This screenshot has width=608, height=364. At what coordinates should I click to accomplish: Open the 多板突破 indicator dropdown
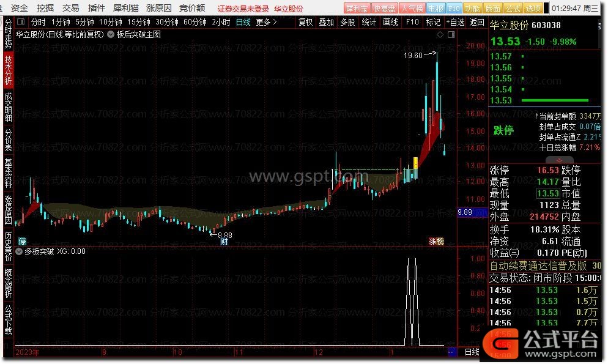point(18,251)
